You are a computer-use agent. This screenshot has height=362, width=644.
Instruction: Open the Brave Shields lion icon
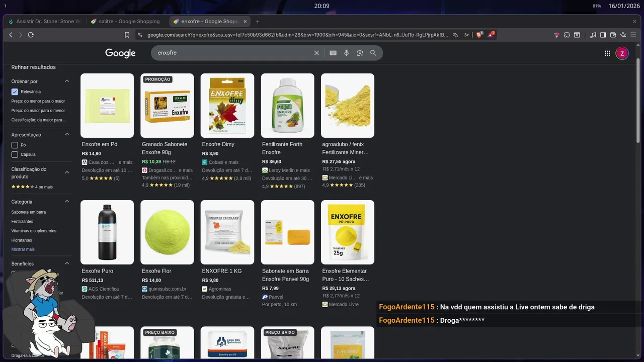(479, 35)
